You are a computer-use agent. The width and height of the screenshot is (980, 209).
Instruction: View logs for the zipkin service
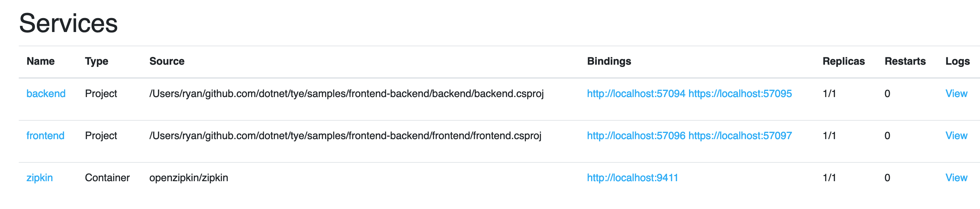(956, 178)
